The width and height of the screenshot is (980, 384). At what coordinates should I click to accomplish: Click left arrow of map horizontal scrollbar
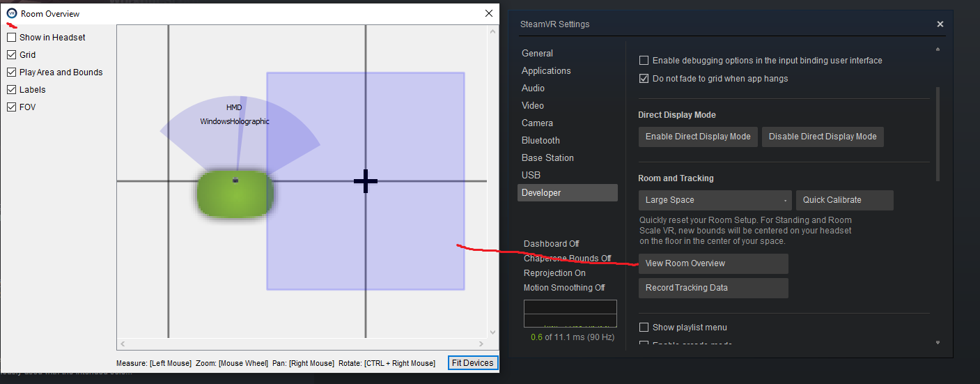click(123, 344)
